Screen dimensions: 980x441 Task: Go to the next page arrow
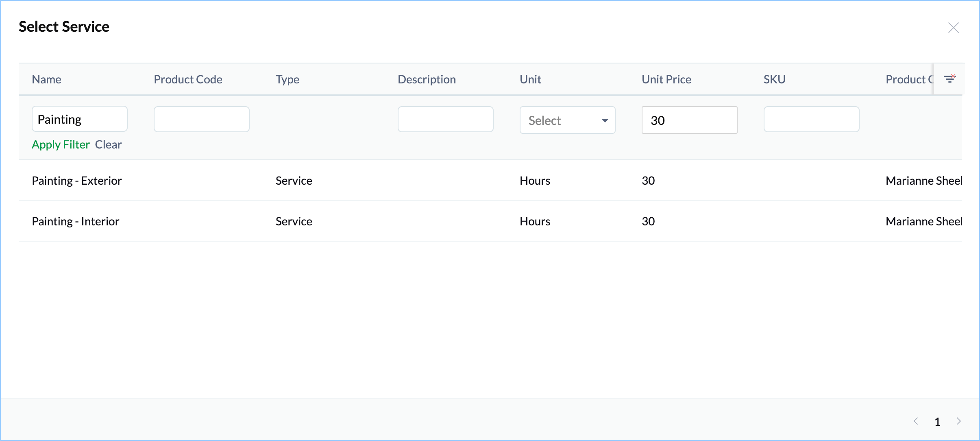pos(958,421)
